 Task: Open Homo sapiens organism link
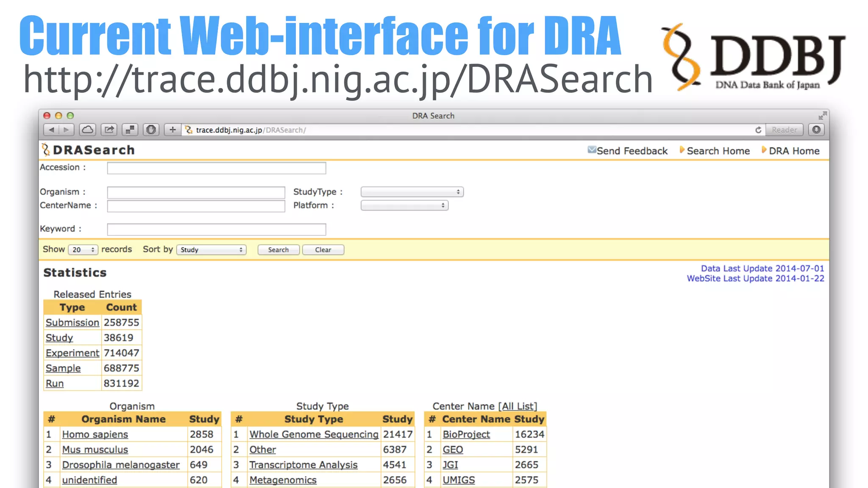pyautogui.click(x=95, y=434)
